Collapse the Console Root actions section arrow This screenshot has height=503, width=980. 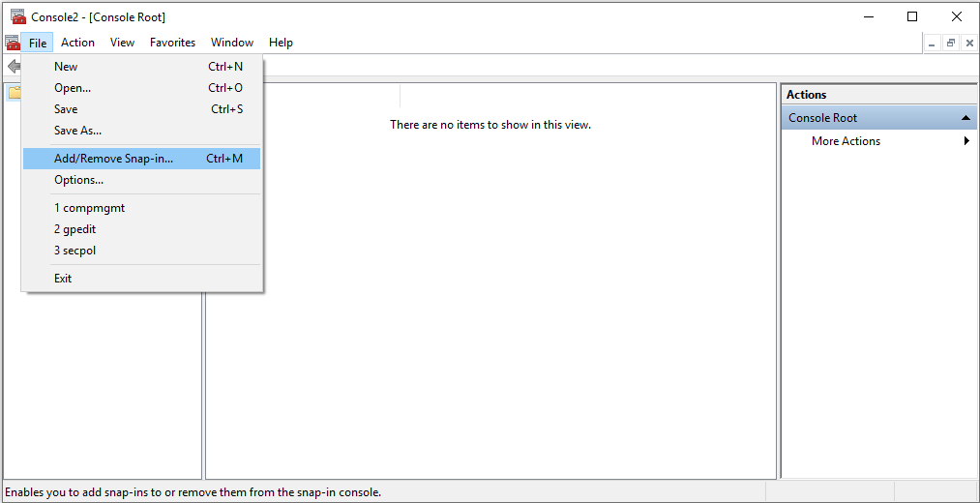(965, 117)
